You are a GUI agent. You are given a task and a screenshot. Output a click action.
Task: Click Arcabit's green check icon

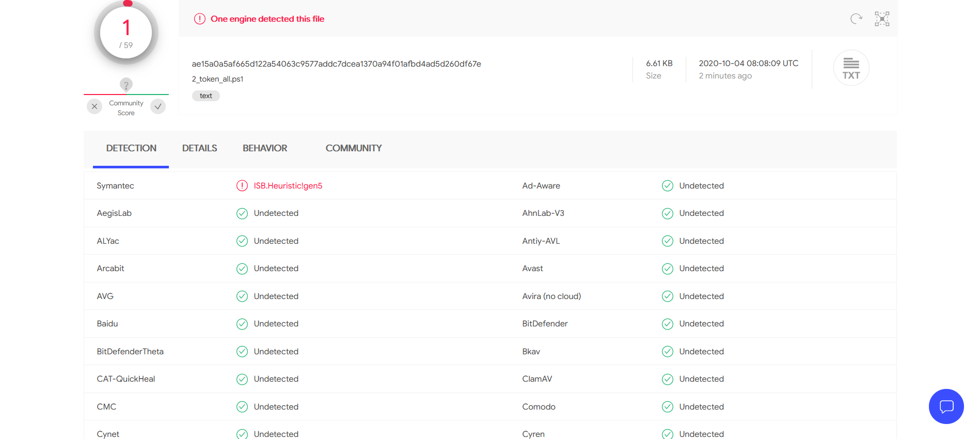(242, 269)
